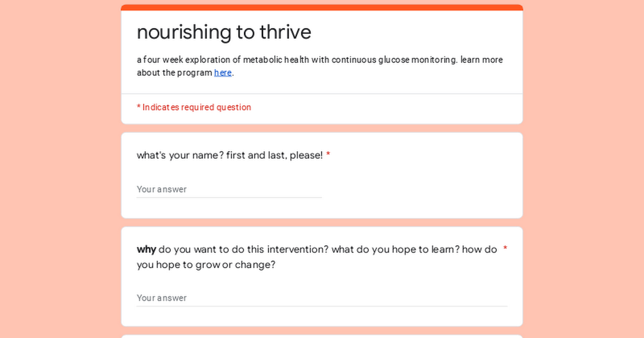Click the peach background left of the form
Viewport: 644px width, 338px height.
60,169
